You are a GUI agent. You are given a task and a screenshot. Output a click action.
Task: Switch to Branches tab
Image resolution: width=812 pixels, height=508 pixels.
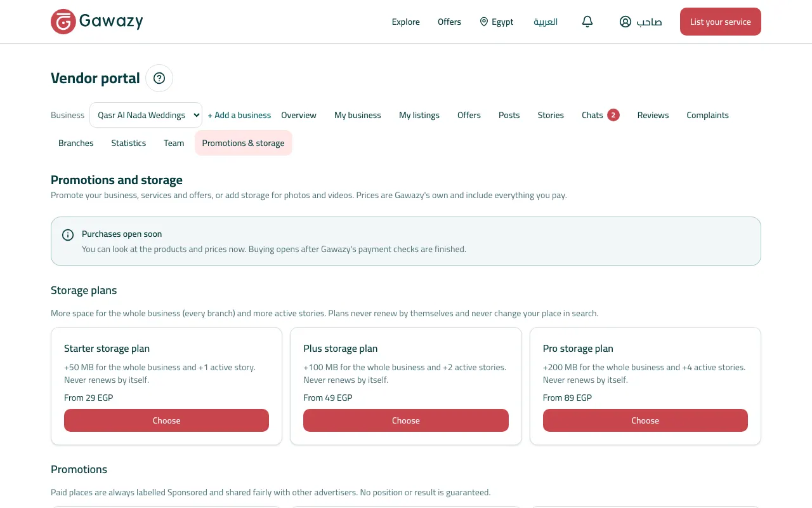pos(76,143)
